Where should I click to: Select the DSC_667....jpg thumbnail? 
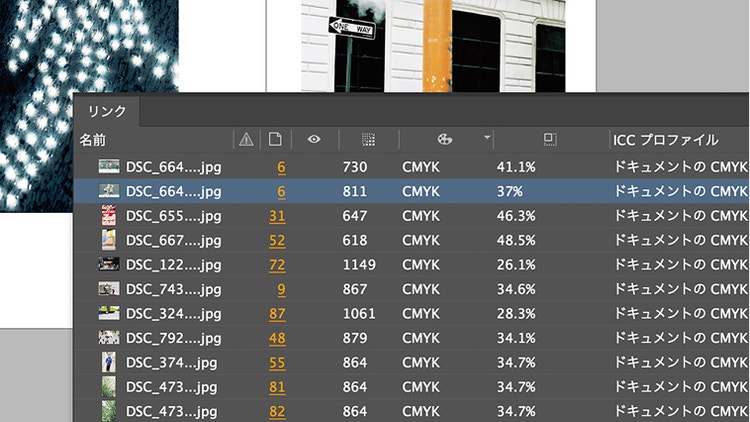point(109,240)
